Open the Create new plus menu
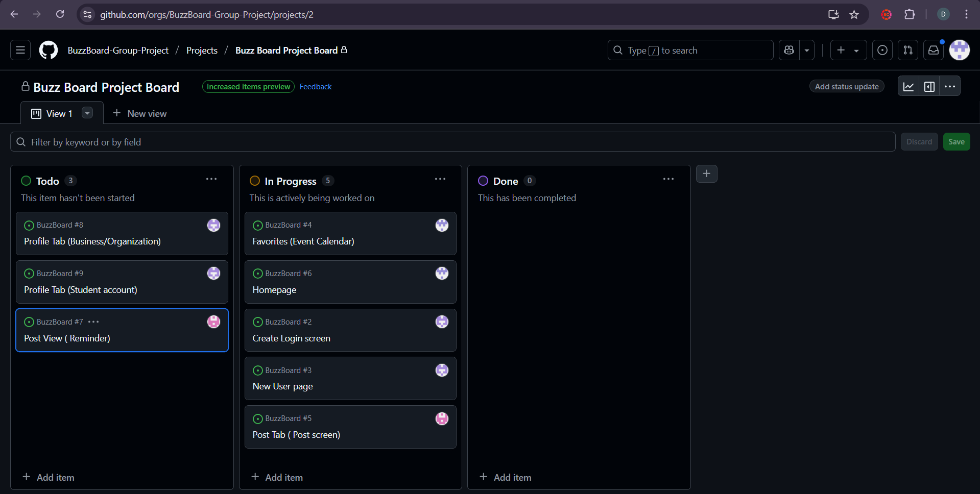Screen dimensions: 980x494 [848, 50]
